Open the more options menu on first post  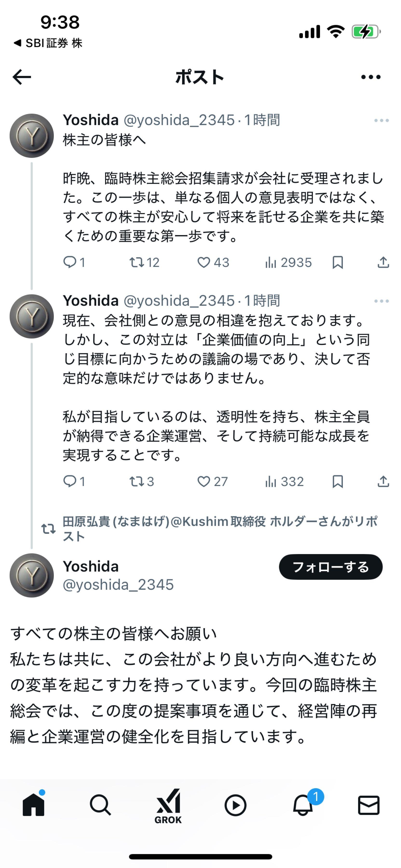pos(381,121)
